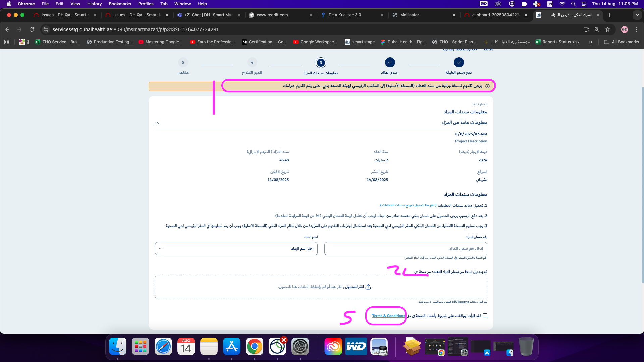Close the clipboard tab
Image resolution: width=644 pixels, height=362 pixels.
pyautogui.click(x=526, y=15)
